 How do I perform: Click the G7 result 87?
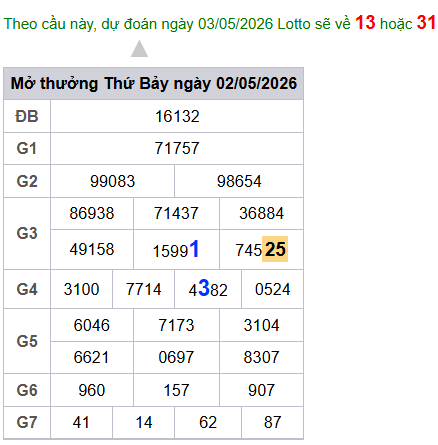pos(272,422)
